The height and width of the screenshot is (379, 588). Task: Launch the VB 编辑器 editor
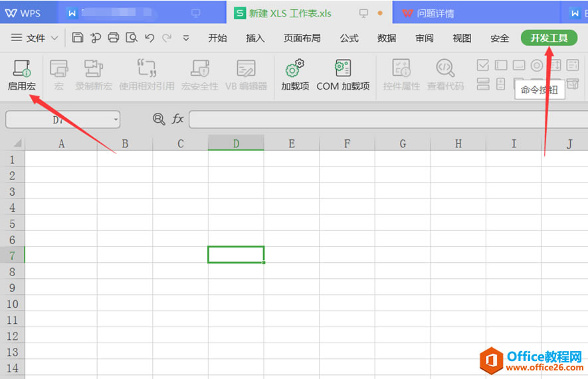(x=246, y=75)
